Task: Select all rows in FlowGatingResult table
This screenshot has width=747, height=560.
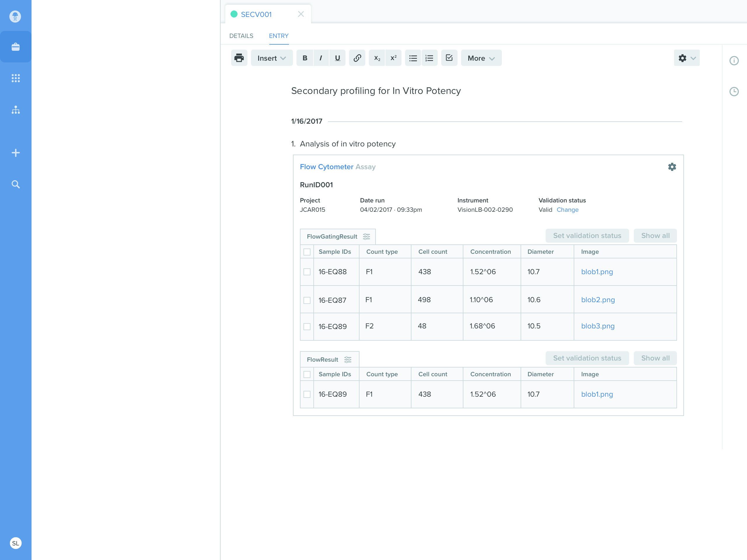Action: click(307, 252)
